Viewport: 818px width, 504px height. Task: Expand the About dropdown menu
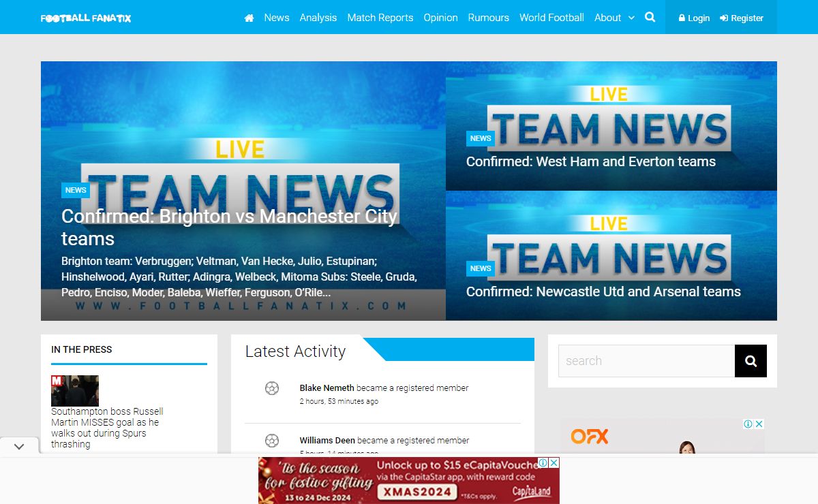[614, 18]
